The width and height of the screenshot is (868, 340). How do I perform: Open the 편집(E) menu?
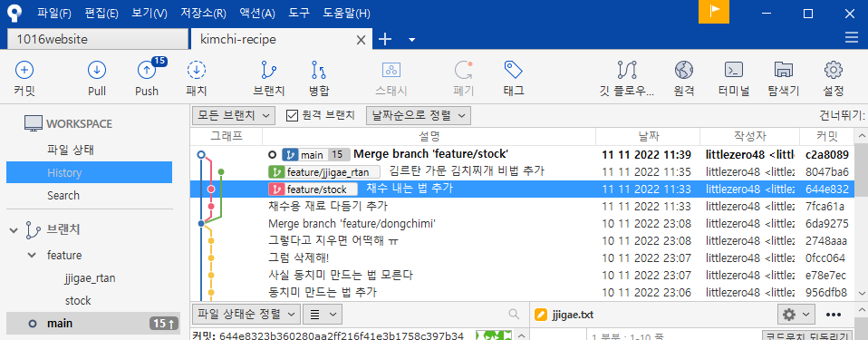[101, 14]
